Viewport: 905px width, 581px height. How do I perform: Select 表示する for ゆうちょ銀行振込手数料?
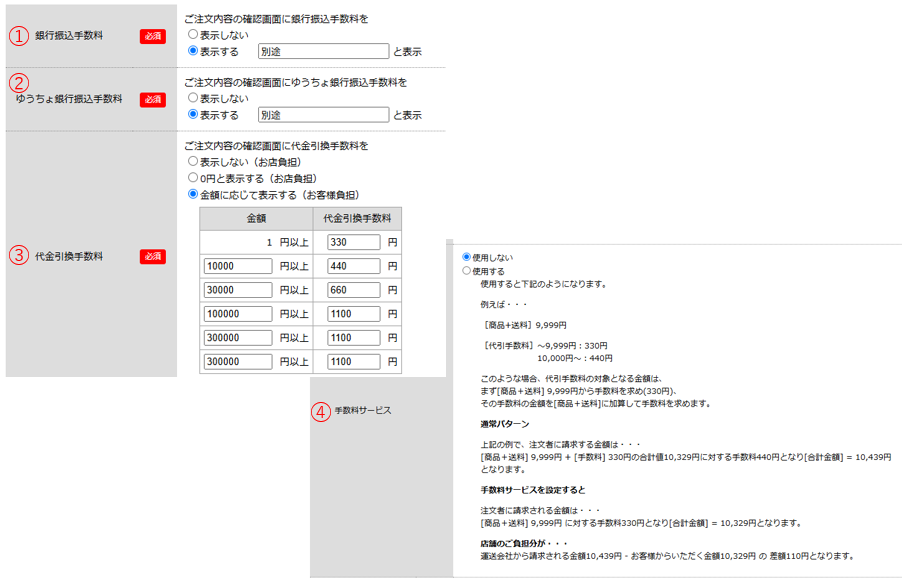tap(193, 115)
